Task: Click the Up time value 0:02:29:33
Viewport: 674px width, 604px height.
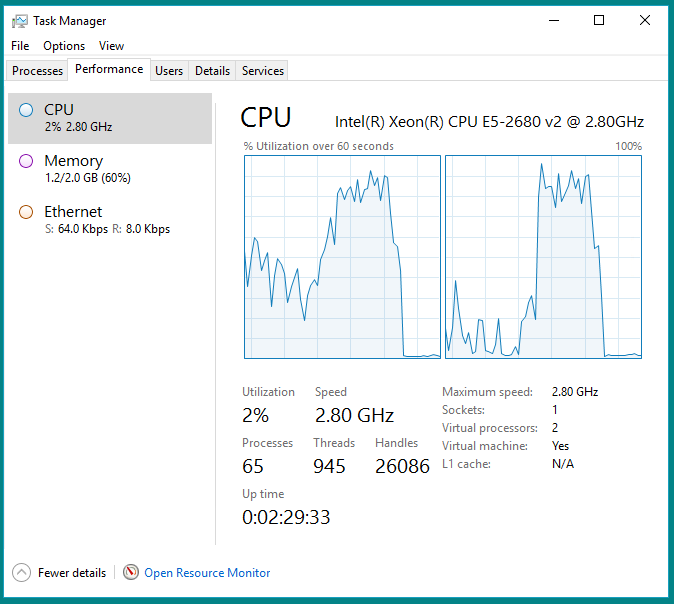Action: 286,517
